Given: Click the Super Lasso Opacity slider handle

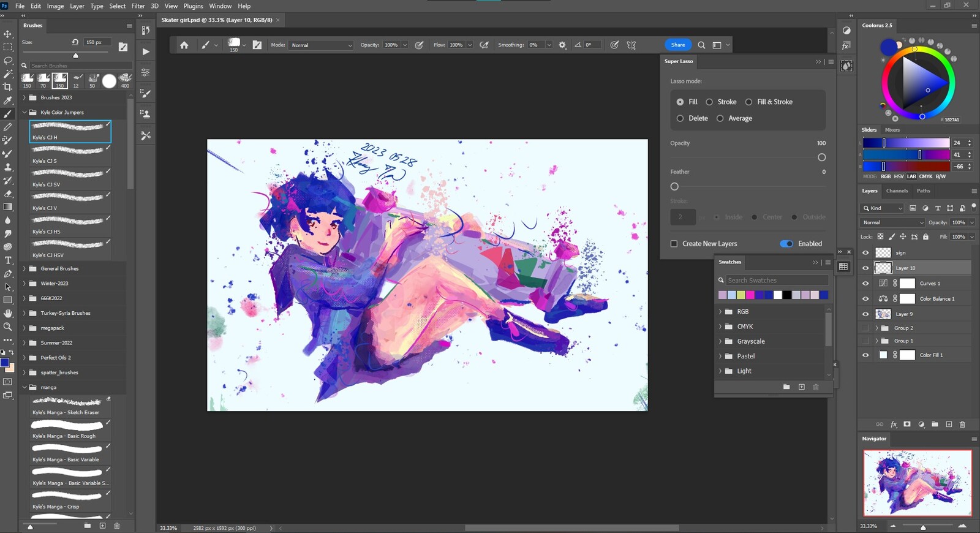Looking at the screenshot, I should [x=822, y=157].
